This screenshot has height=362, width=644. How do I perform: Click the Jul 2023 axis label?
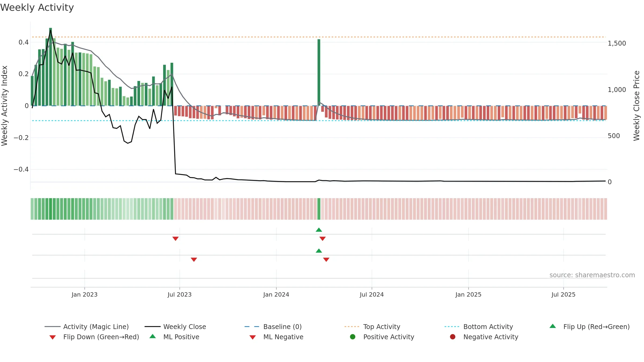coord(180,295)
